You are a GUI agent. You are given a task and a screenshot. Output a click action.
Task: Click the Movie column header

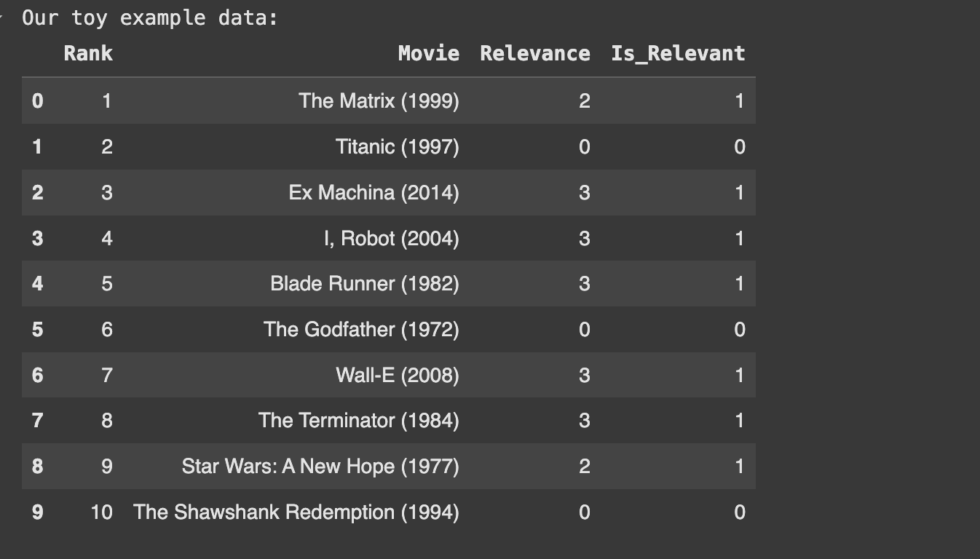(428, 53)
